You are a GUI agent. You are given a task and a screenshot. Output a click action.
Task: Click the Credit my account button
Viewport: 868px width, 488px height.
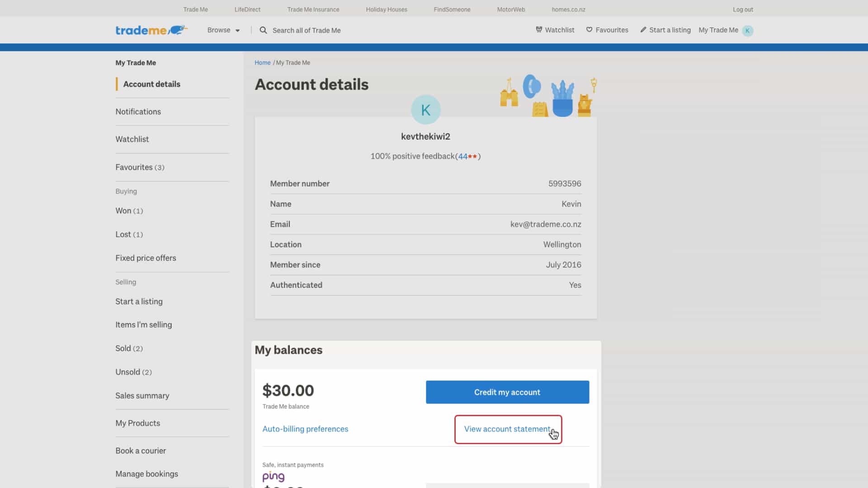tap(507, 392)
